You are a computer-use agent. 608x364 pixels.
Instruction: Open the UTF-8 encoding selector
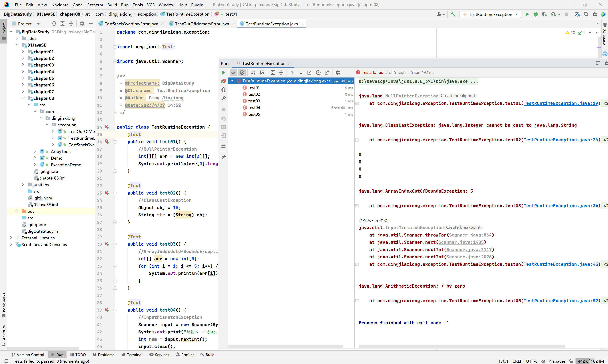coord(531,361)
